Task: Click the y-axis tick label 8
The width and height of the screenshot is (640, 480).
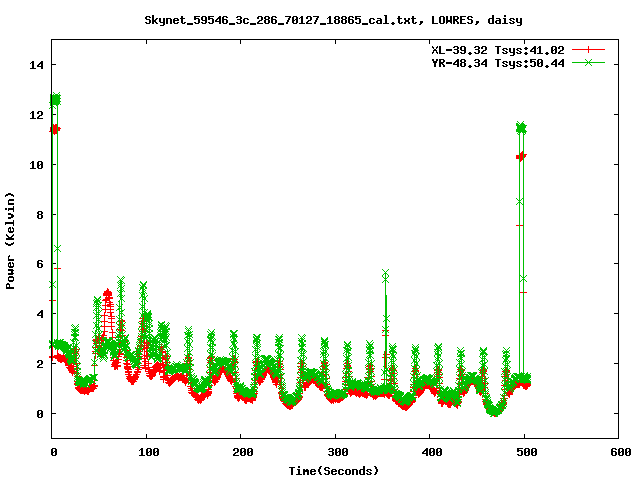Action: [40, 215]
